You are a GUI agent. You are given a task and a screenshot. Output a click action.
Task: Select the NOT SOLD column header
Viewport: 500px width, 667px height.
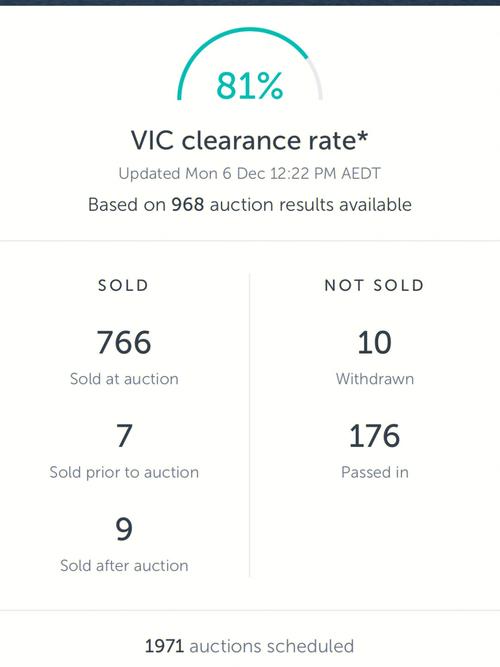pos(374,285)
